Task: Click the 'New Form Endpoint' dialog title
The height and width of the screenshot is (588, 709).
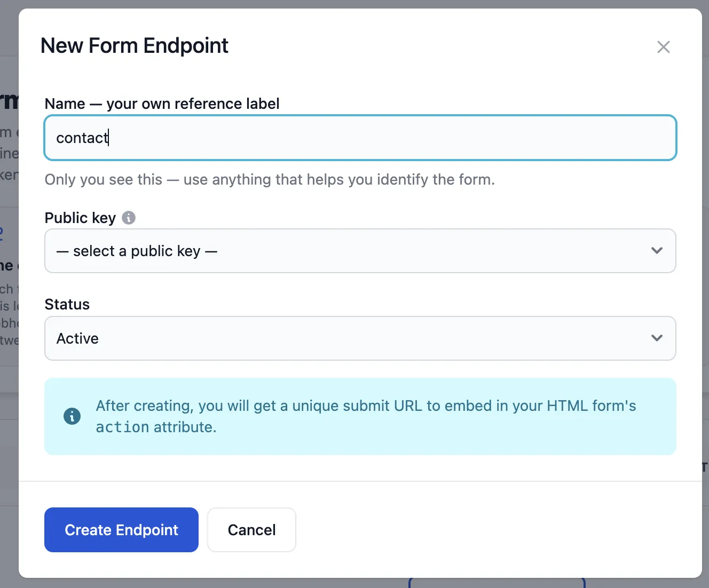Action: [x=134, y=45]
